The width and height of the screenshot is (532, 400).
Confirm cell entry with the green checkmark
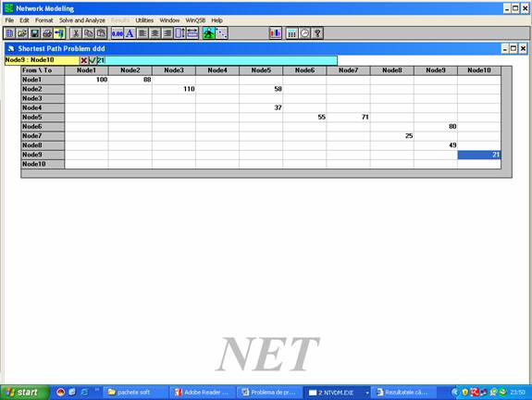[93, 60]
